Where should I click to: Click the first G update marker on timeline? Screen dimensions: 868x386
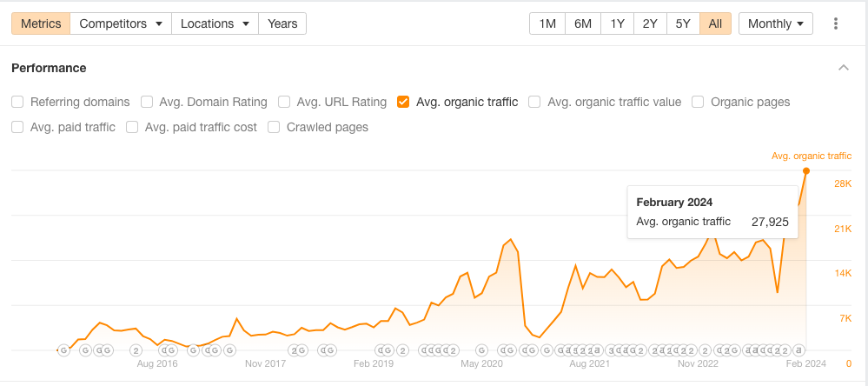(x=63, y=350)
